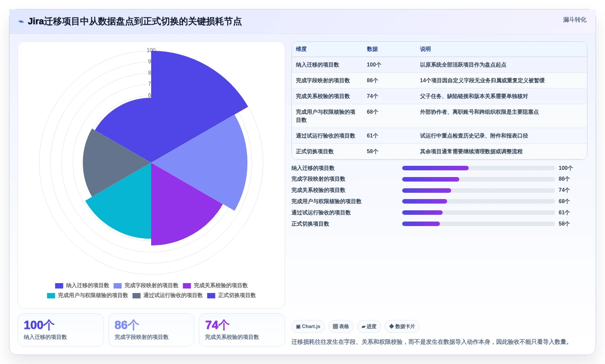Click description 试运行中重点检查历史记录、附件和报表口径
The width and height of the screenshot is (605, 364).
coord(474,136)
